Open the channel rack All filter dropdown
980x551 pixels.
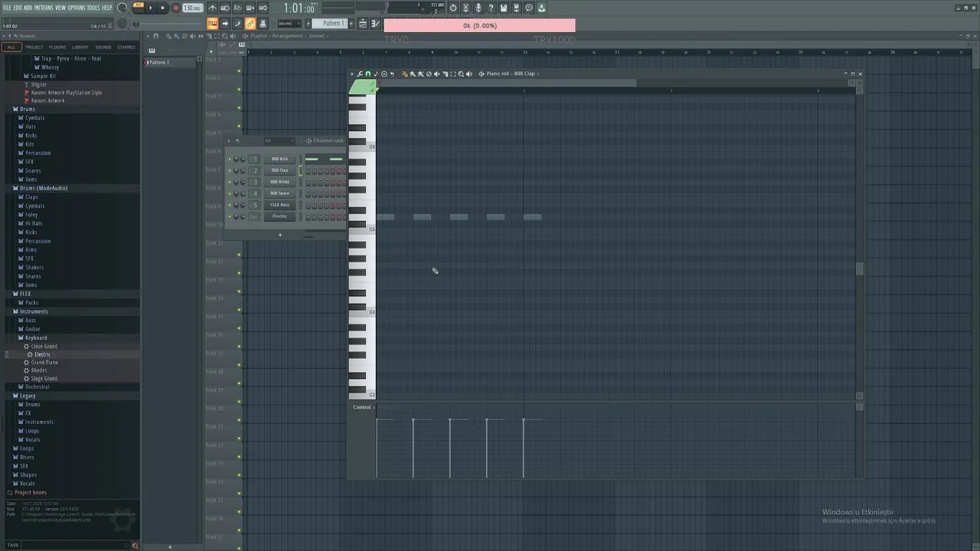click(279, 141)
